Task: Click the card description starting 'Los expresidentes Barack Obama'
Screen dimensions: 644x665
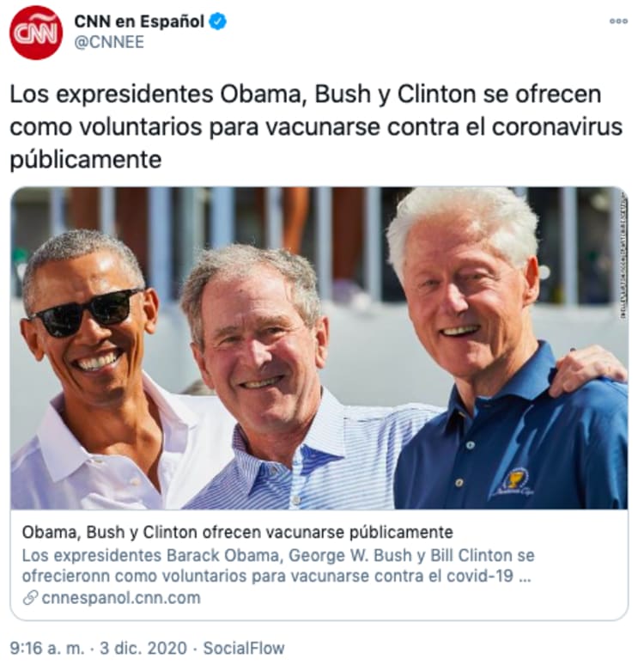Action: (278, 565)
